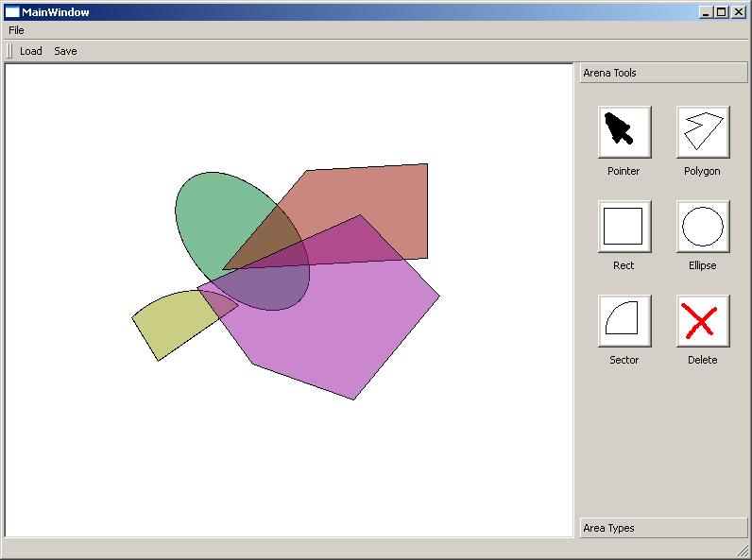Image resolution: width=752 pixels, height=560 pixels.
Task: Switch to the Arena Tools tab
Action: (x=663, y=73)
